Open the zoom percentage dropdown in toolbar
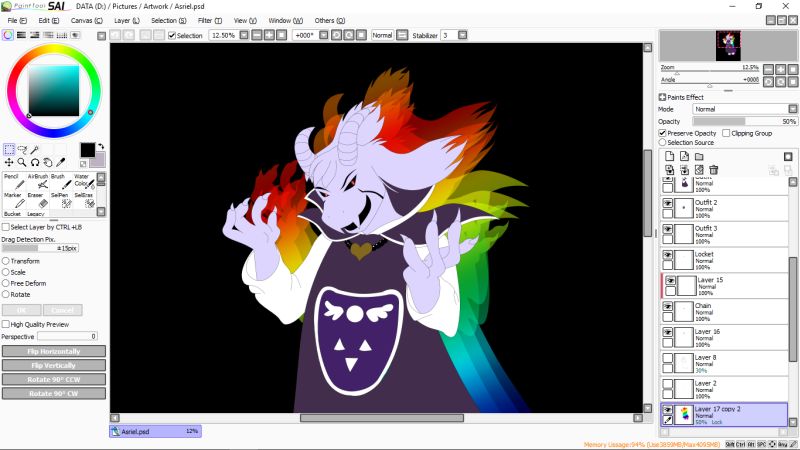This screenshot has height=450, width=800. [244, 35]
